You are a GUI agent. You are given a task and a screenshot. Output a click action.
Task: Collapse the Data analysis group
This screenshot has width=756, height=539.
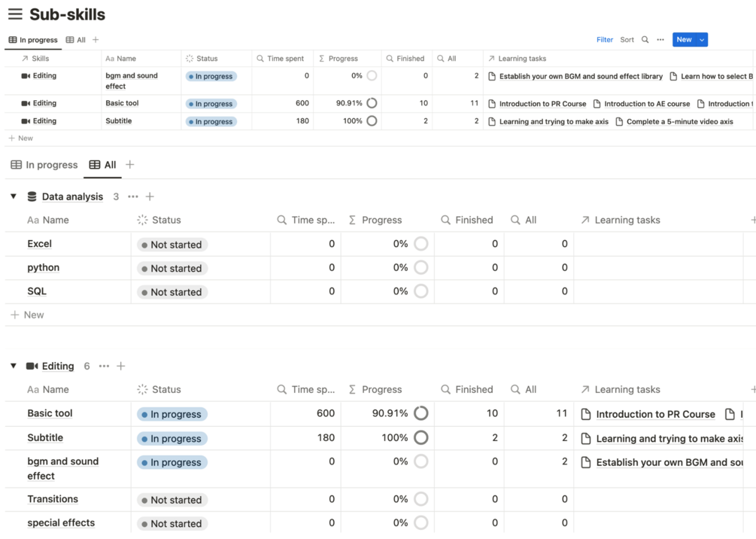[x=14, y=196]
